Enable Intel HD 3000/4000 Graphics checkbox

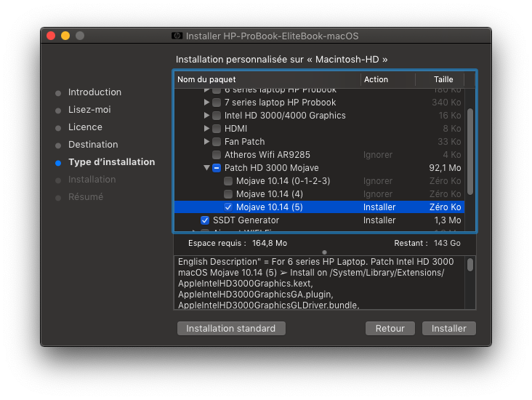[x=217, y=116]
